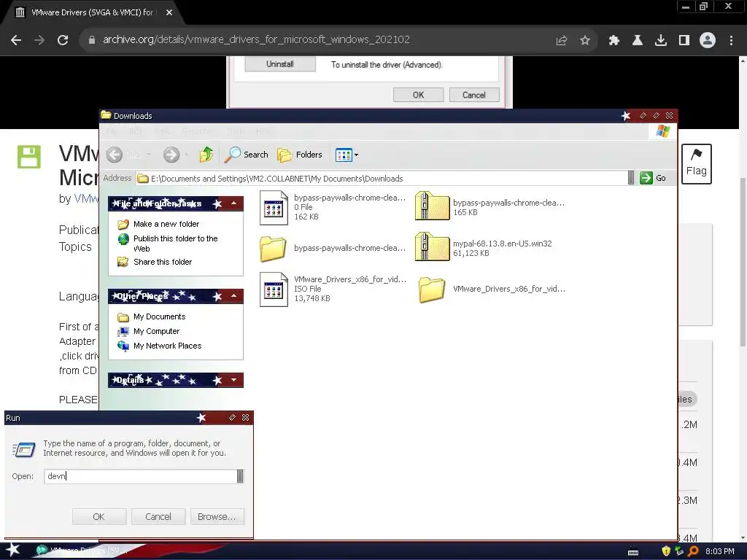The height and width of the screenshot is (560, 747).
Task: Click the share page icon in address bar
Action: point(562,41)
